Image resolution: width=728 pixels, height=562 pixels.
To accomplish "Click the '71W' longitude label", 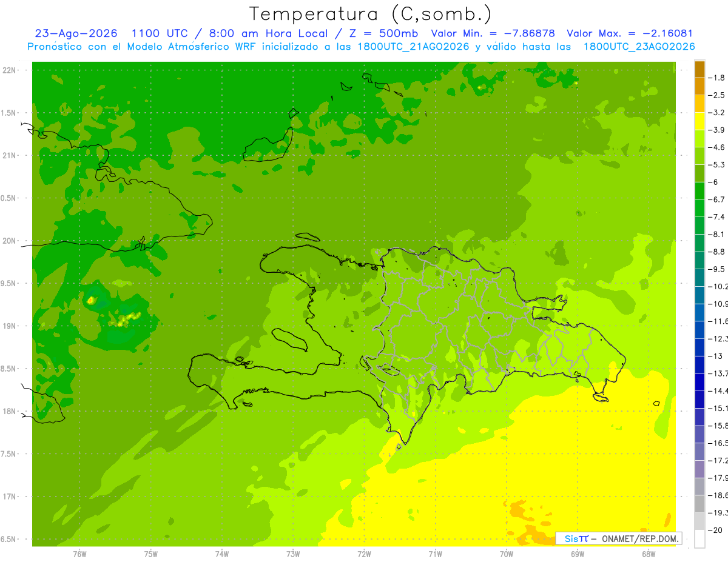I will click(x=435, y=554).
